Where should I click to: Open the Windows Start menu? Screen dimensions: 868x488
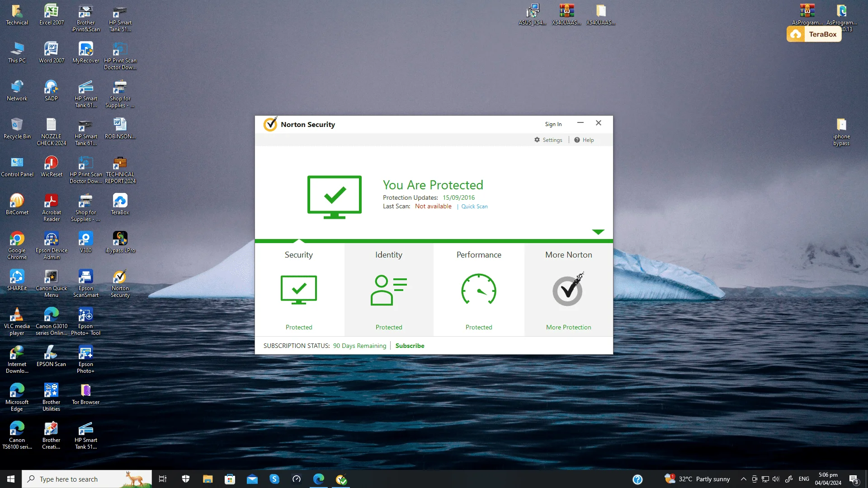(x=11, y=479)
